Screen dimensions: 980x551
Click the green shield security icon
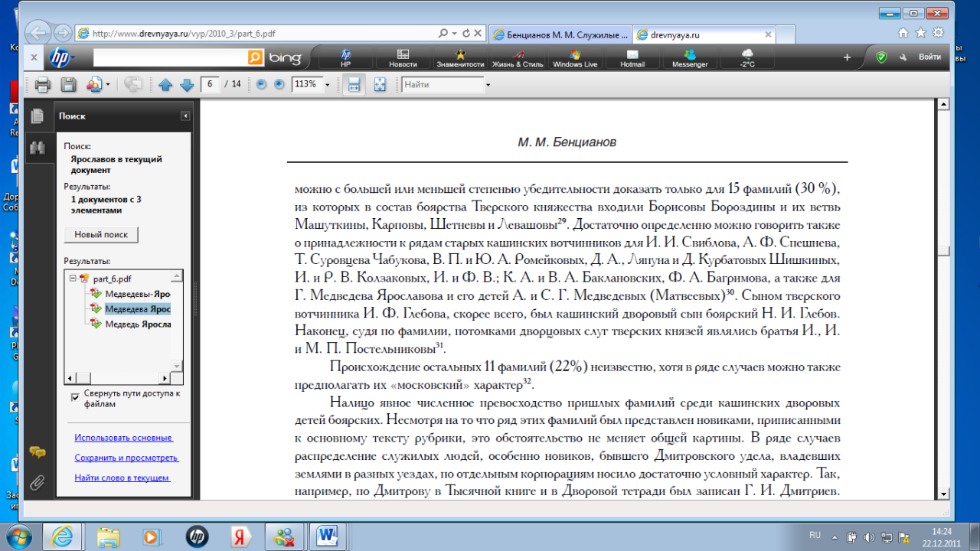[881, 57]
